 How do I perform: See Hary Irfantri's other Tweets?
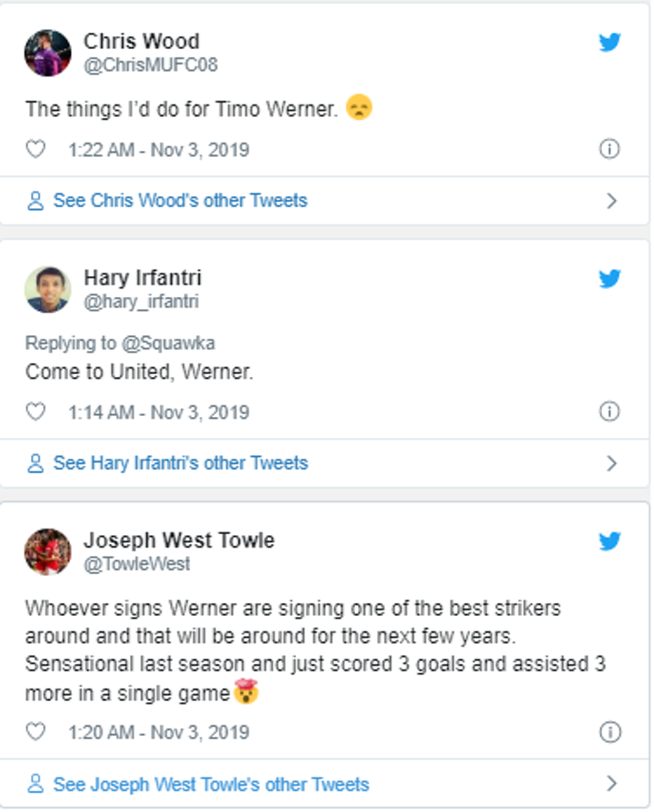pyautogui.click(x=180, y=463)
